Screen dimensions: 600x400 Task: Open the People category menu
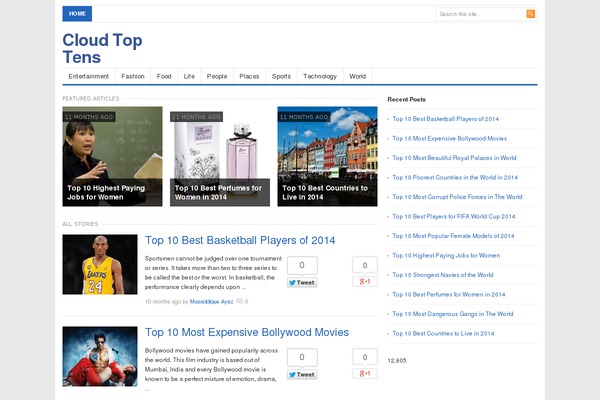[x=217, y=76]
